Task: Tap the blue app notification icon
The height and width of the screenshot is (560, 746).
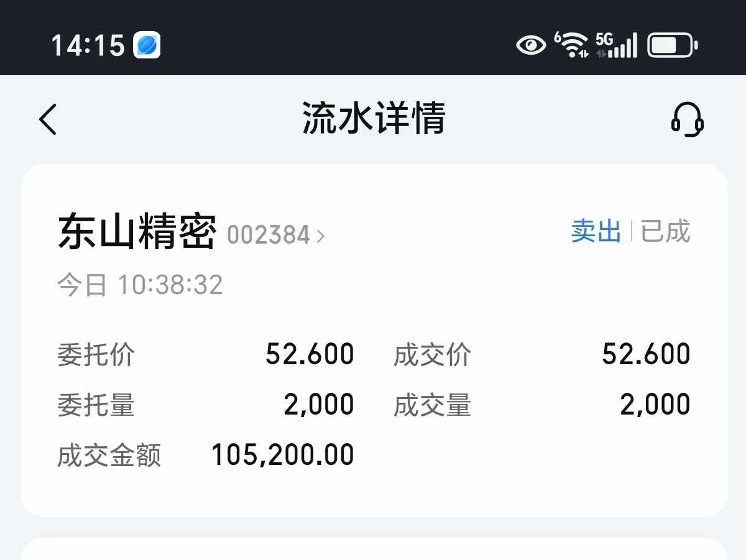Action: tap(147, 45)
